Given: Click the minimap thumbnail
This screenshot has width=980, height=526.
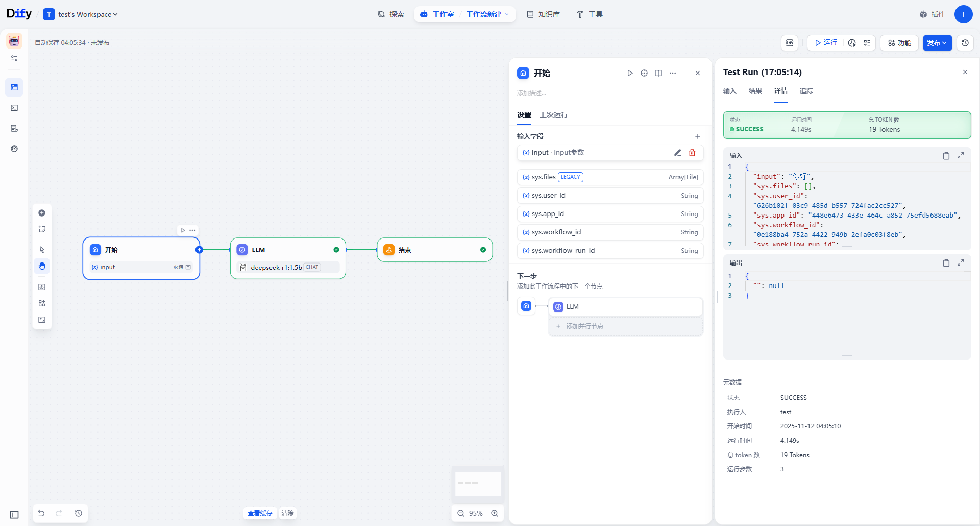Looking at the screenshot, I should tap(478, 484).
